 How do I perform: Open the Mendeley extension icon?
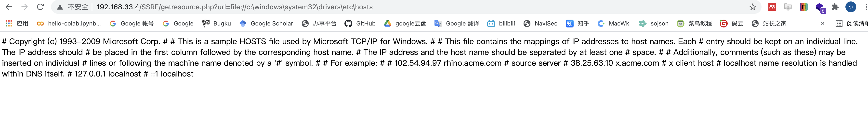click(x=772, y=7)
